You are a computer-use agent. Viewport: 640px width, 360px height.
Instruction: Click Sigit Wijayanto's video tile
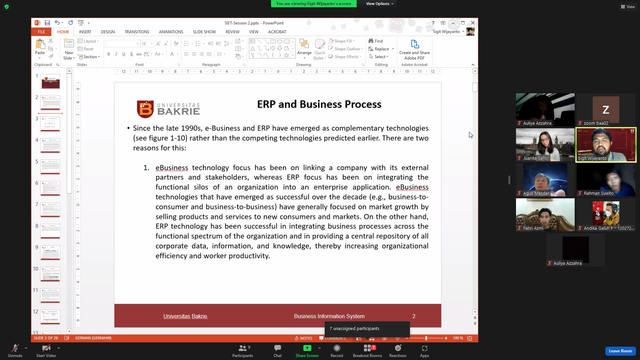[x=606, y=145]
